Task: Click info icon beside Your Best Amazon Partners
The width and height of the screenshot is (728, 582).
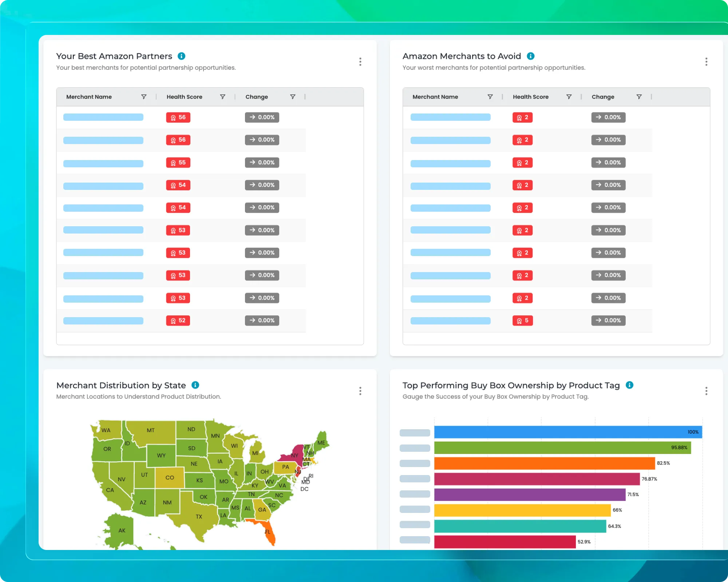Action: click(181, 56)
